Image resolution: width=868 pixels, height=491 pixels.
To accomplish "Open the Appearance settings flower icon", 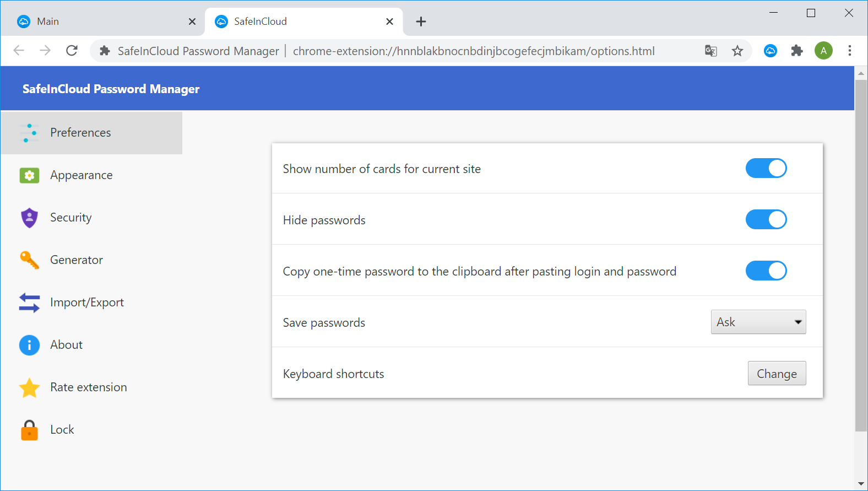I will [29, 175].
